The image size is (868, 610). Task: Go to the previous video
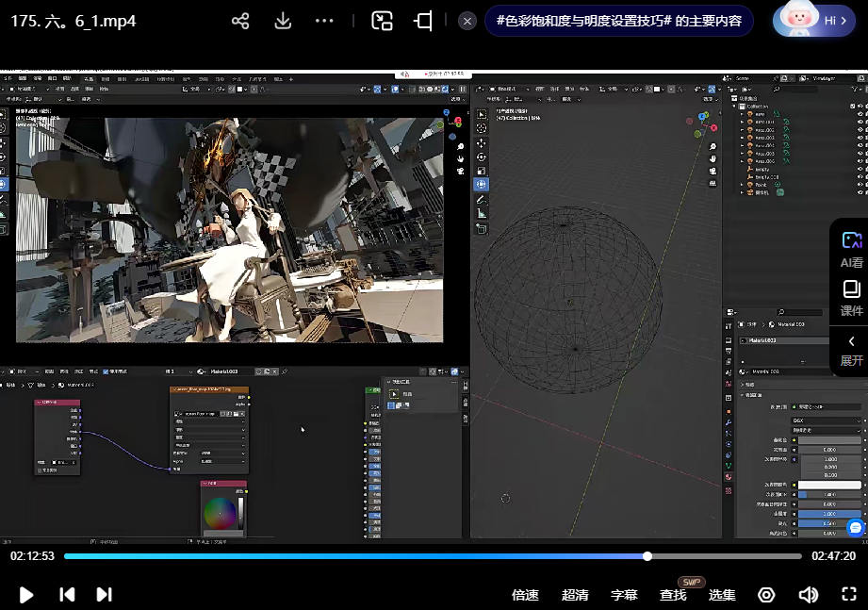[x=67, y=594]
